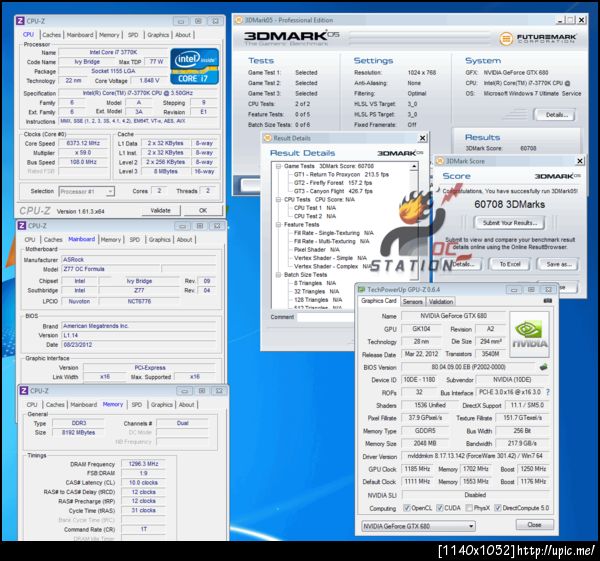Open Graphics tab in top CPU-Z window

pos(158,35)
